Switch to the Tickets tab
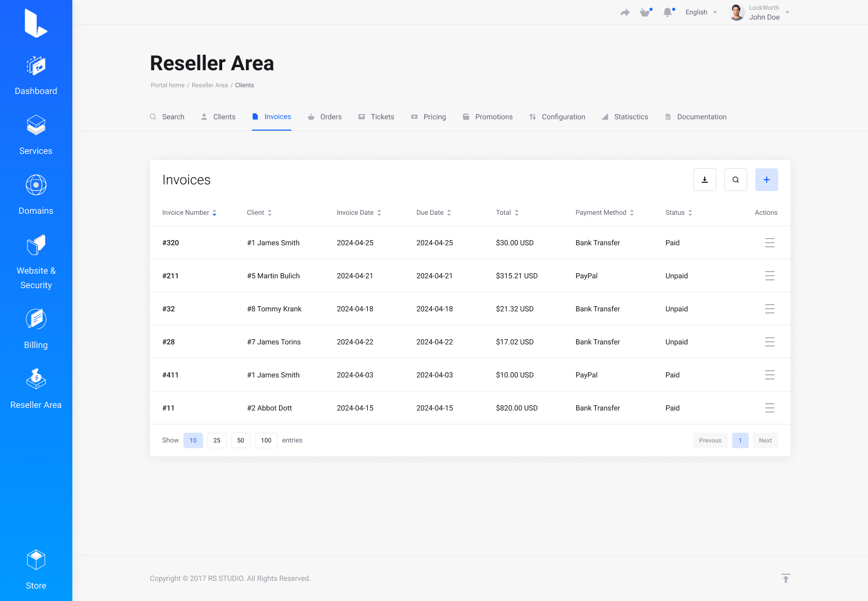The height and width of the screenshot is (601, 868). pyautogui.click(x=376, y=117)
